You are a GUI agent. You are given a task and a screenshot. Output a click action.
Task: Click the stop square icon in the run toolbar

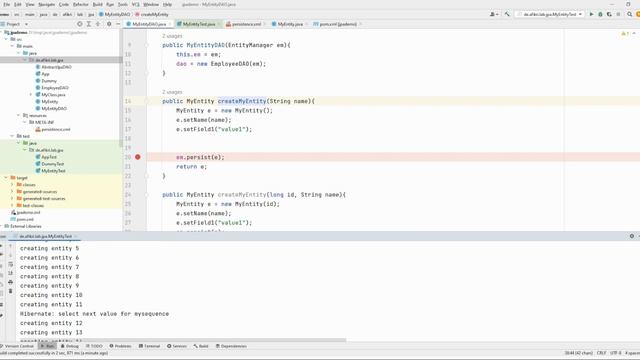618,14
